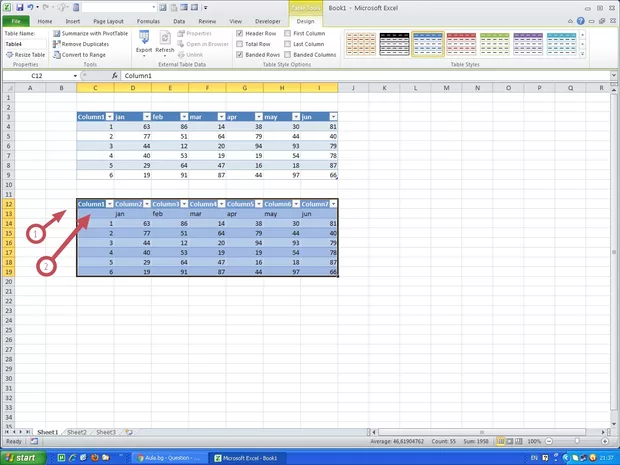The height and width of the screenshot is (465, 620).
Task: Open the jan column filter dropdown
Action: tap(146, 117)
